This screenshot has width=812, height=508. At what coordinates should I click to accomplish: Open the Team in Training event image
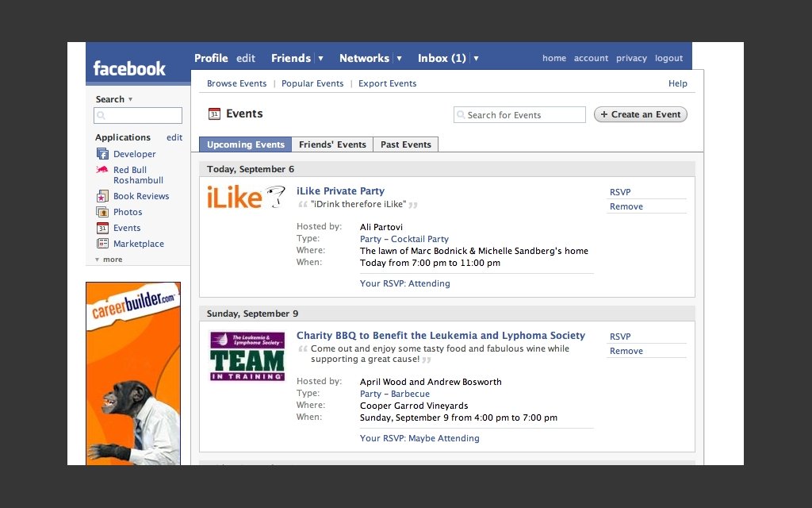point(247,356)
